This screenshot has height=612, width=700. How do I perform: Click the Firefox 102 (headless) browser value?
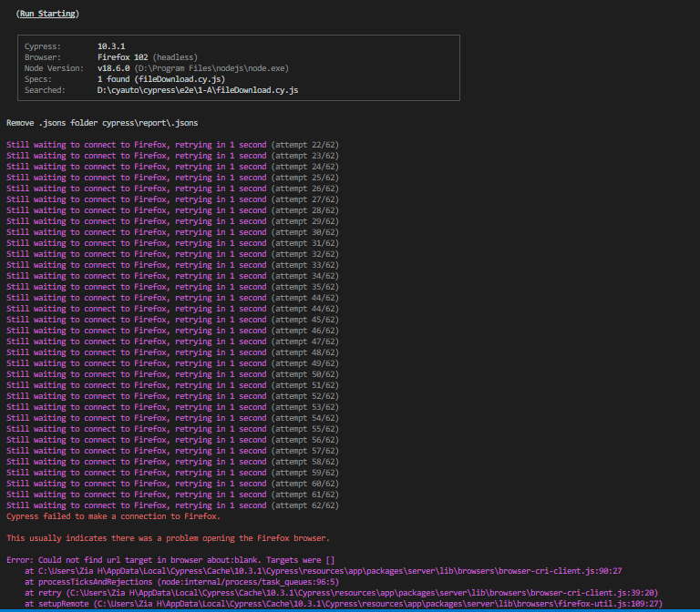[148, 57]
